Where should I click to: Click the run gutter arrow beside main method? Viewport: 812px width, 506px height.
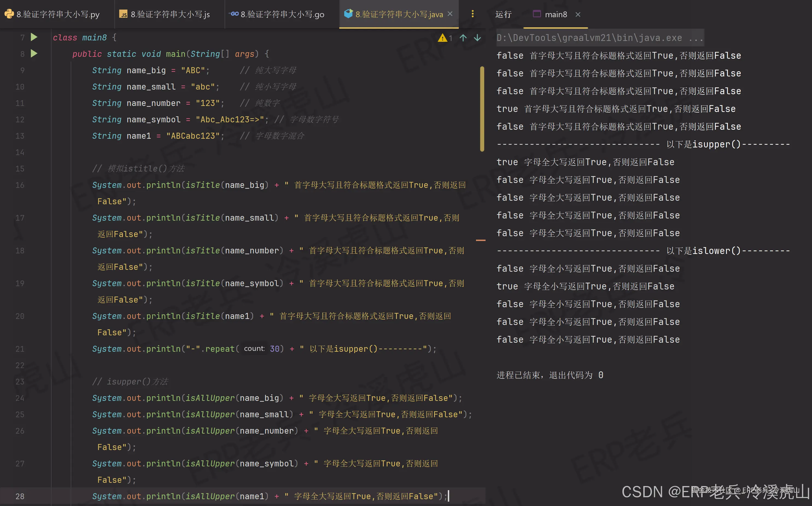pos(34,54)
